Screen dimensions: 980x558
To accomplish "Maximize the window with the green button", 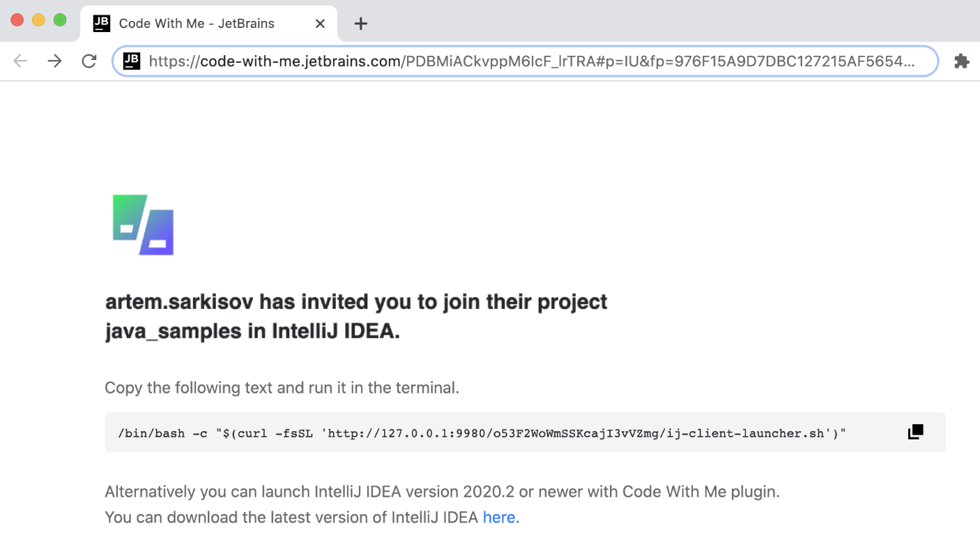I will 61,20.
